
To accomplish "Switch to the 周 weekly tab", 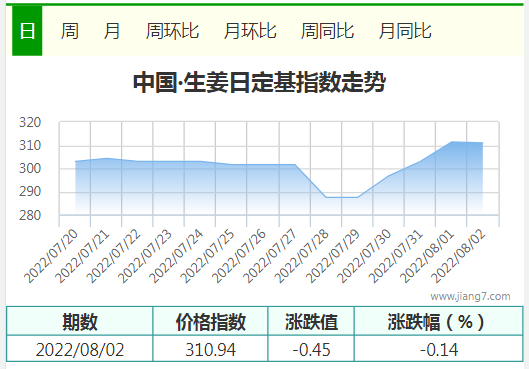I will [x=70, y=31].
